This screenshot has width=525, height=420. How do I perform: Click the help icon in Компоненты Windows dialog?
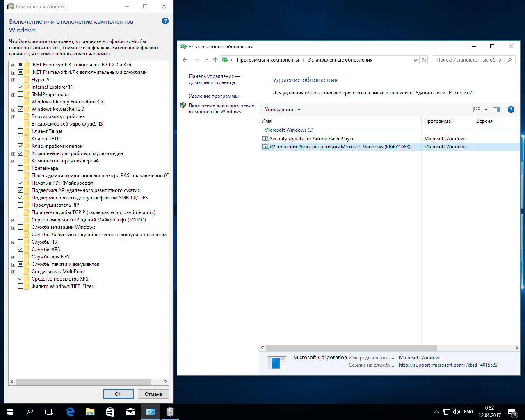pos(165,21)
